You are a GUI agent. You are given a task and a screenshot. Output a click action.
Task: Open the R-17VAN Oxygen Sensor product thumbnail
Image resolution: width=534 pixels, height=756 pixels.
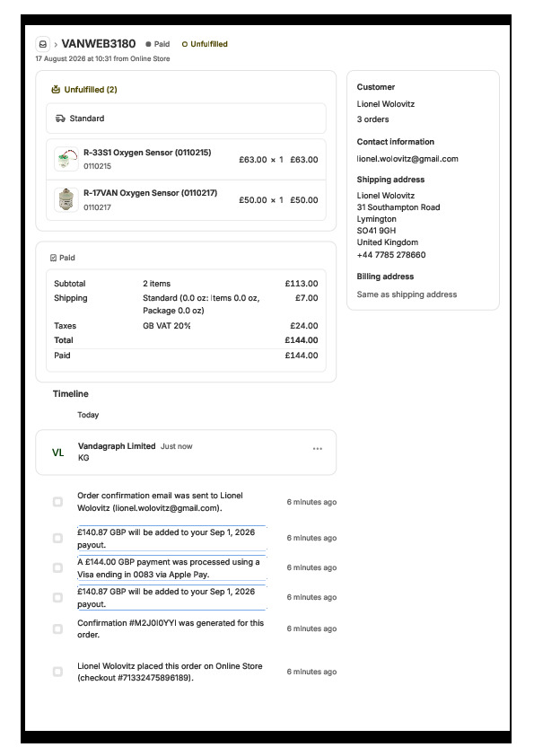click(x=66, y=199)
